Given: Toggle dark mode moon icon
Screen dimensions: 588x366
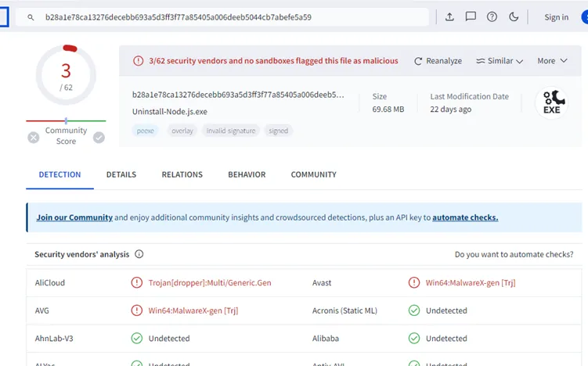Looking at the screenshot, I should click(514, 17).
